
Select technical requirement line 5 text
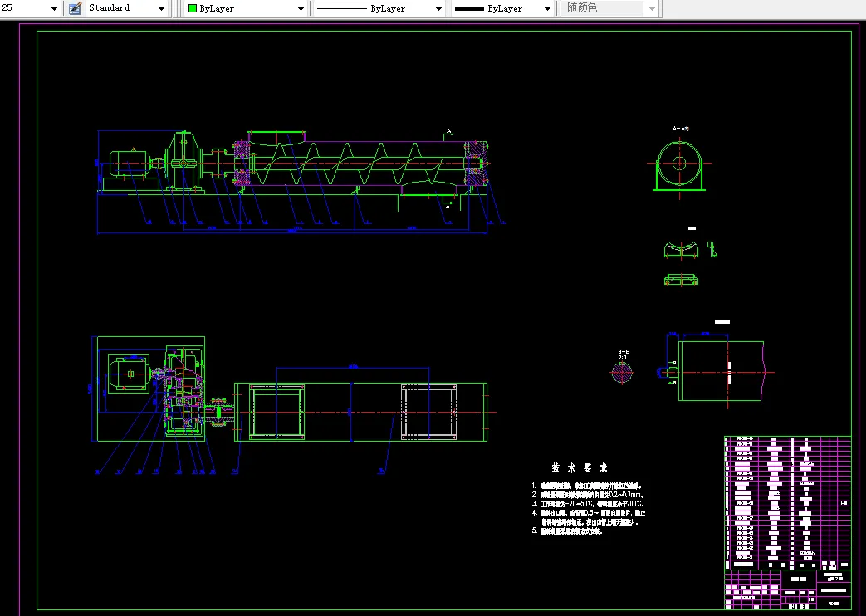(566, 531)
